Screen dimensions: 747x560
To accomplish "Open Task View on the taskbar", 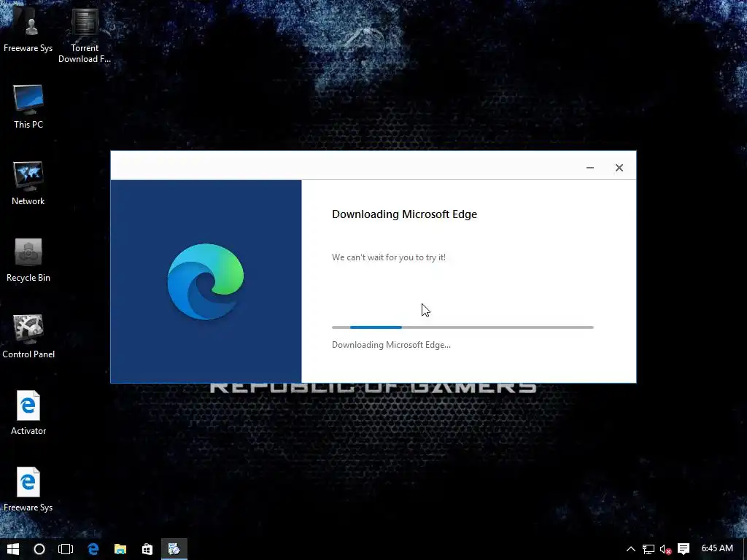I will 65,549.
